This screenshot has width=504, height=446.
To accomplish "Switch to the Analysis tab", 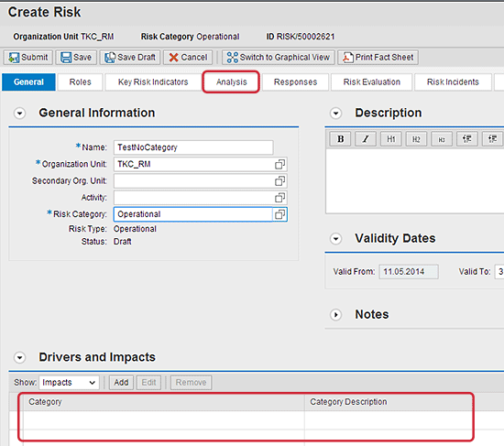I will tap(231, 82).
